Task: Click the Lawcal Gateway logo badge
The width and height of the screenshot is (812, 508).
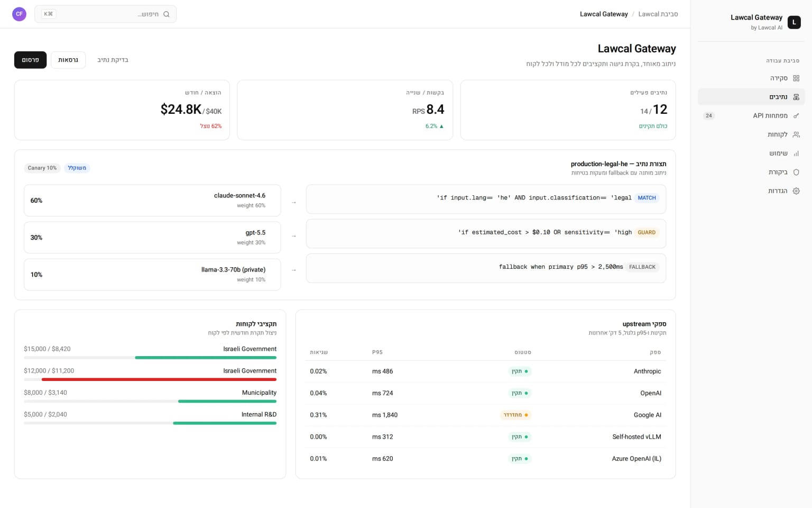Action: click(x=794, y=22)
